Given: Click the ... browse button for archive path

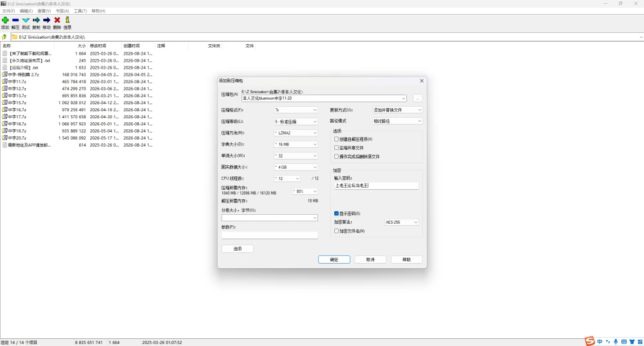Looking at the screenshot, I should point(417,98).
